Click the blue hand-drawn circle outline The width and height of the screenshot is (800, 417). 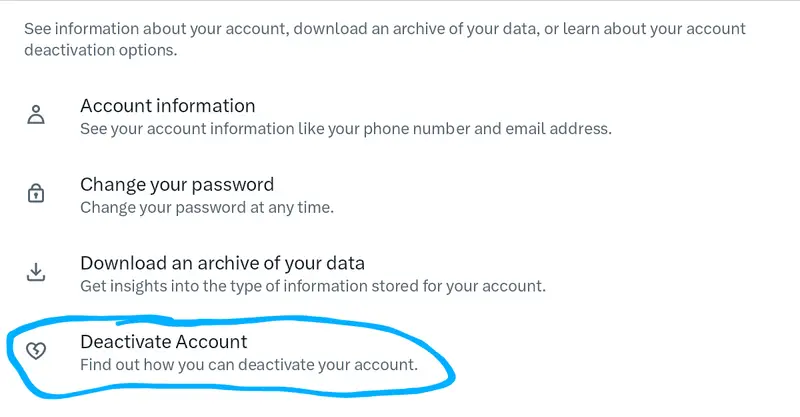452,369
